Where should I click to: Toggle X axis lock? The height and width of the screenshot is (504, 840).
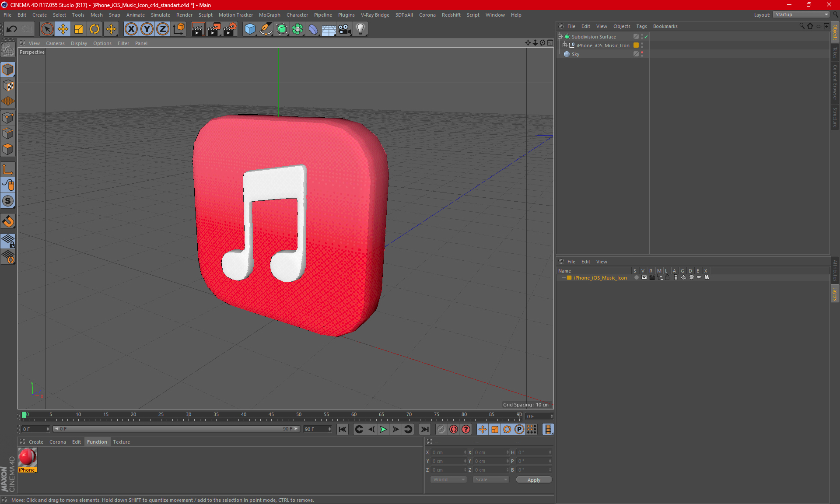coord(131,29)
